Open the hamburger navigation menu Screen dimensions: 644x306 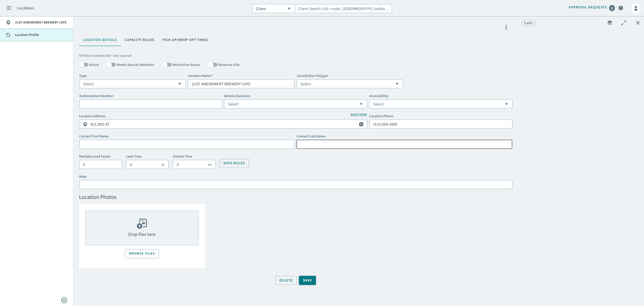click(x=9, y=8)
